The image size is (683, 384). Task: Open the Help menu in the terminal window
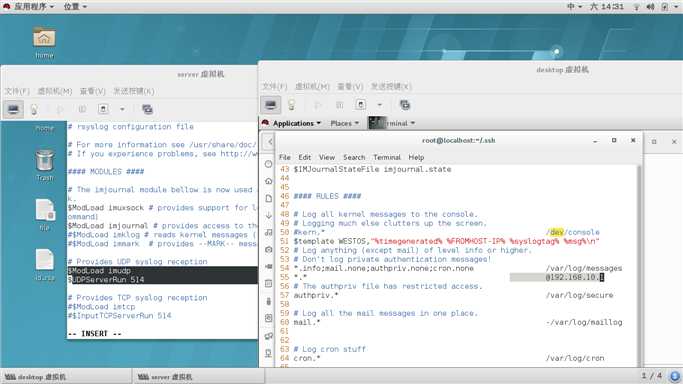click(416, 157)
